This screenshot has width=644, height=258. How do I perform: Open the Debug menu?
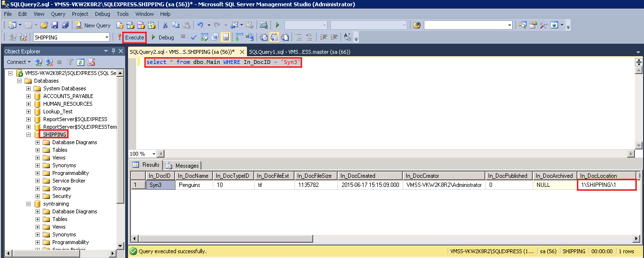tap(102, 14)
